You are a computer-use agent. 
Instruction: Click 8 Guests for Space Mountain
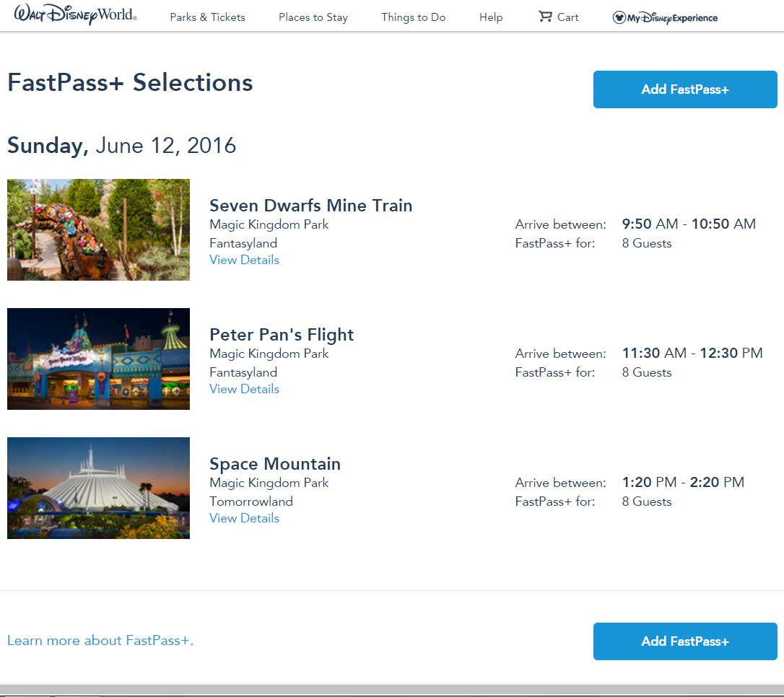(647, 501)
